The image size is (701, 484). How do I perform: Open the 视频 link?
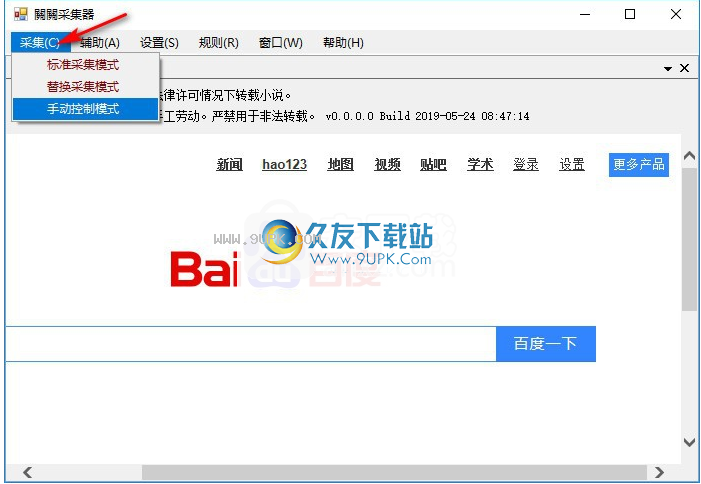point(387,164)
